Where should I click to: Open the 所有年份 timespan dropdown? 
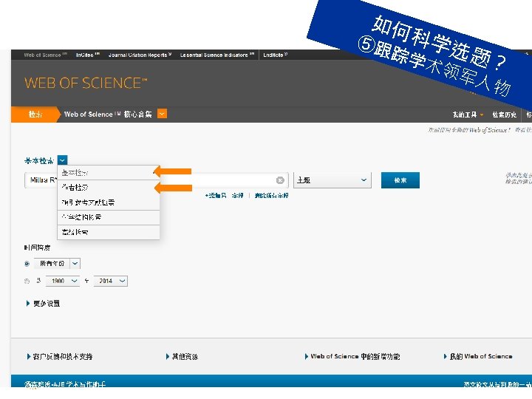tap(57, 264)
